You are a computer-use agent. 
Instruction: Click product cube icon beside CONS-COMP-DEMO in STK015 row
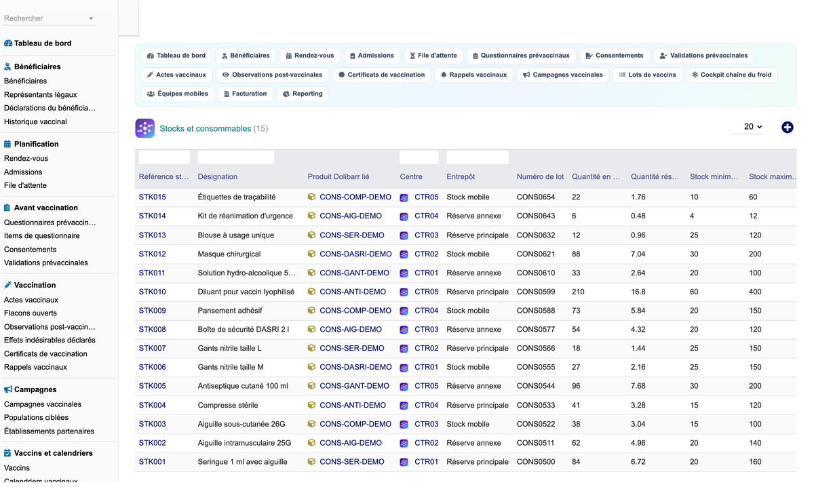[312, 197]
